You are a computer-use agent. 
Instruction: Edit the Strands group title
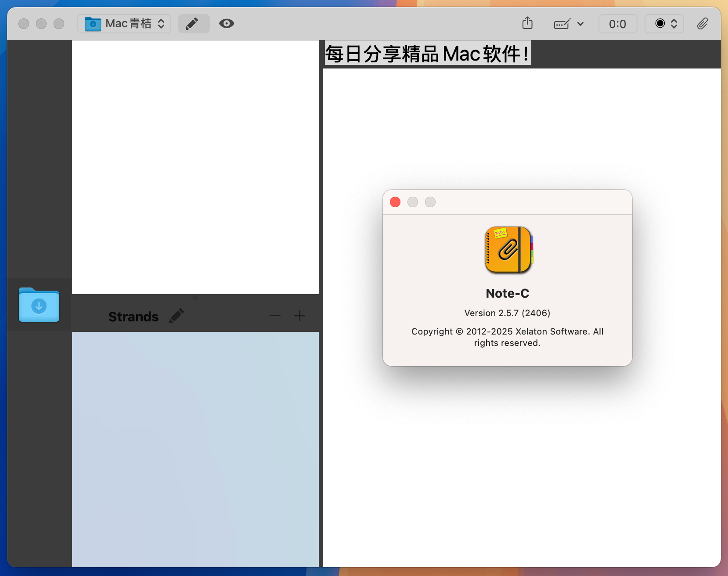tap(177, 315)
